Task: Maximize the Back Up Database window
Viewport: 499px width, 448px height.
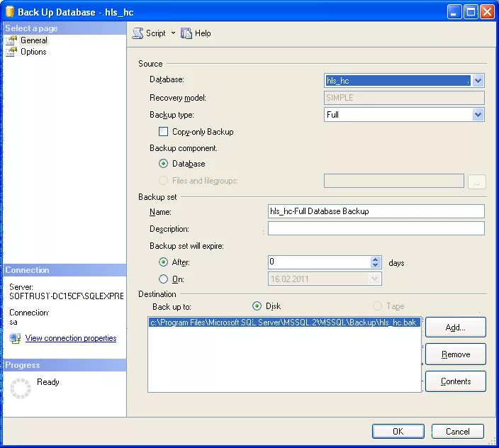Action: [471, 12]
